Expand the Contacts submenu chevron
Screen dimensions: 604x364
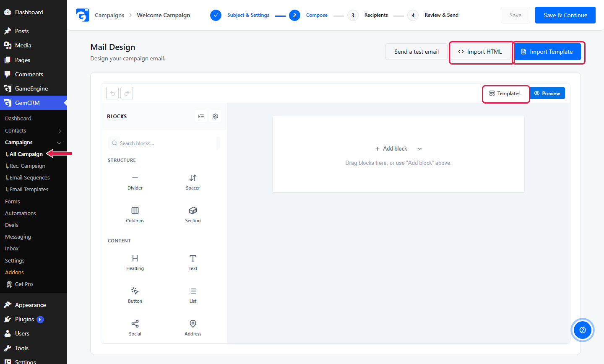click(x=60, y=131)
